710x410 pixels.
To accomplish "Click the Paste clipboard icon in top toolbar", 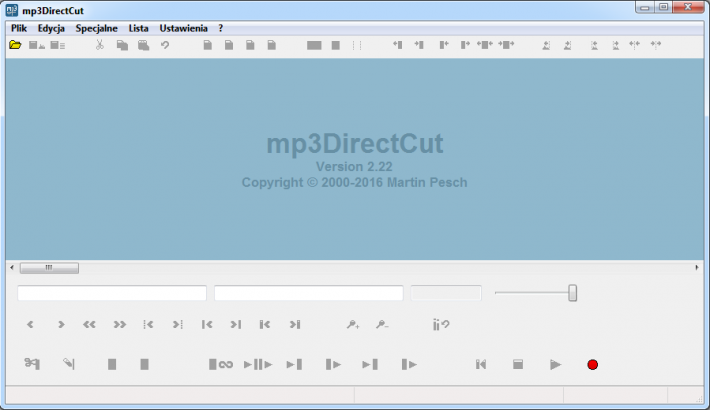I will coord(144,45).
